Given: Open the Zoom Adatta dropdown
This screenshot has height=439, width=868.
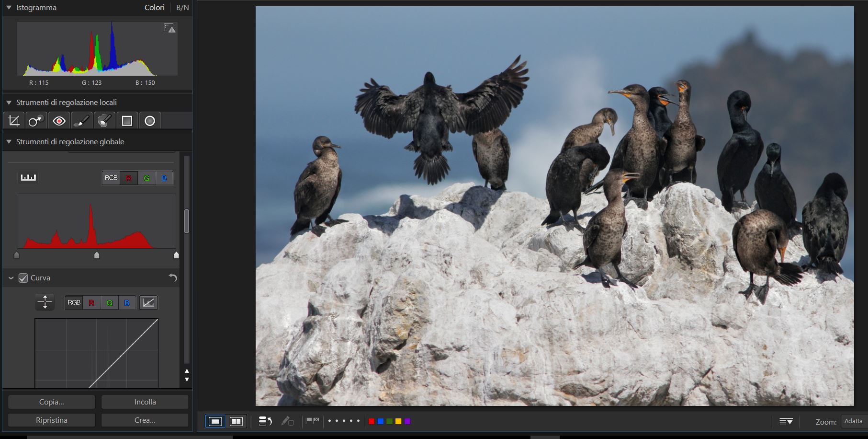Looking at the screenshot, I should (854, 421).
